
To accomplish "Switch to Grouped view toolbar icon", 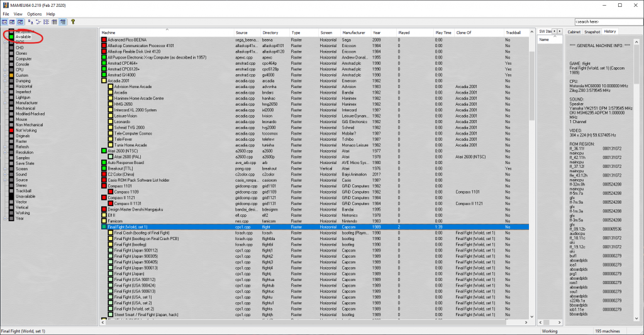I will pyautogui.click(x=63, y=21).
